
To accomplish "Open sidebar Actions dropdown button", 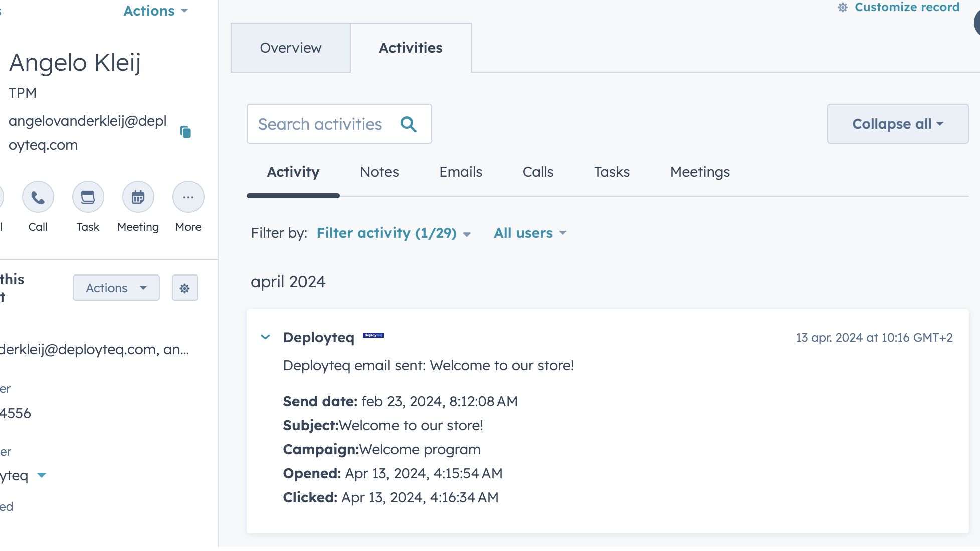I will (x=116, y=288).
